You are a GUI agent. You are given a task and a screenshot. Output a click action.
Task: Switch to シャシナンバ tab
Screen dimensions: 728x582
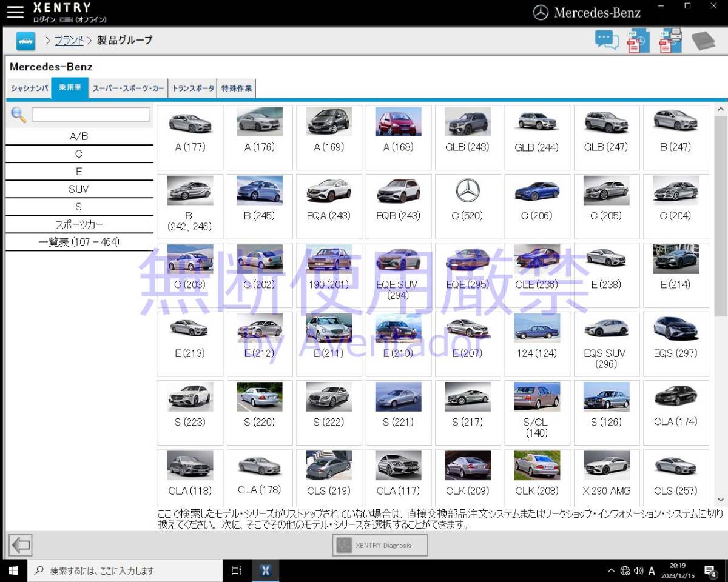(29, 89)
